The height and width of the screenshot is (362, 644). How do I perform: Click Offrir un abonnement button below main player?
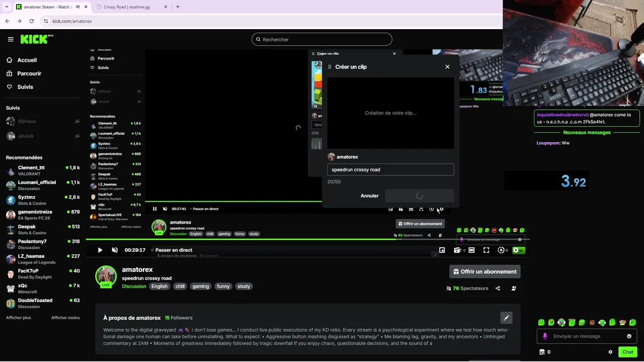[x=485, y=271]
